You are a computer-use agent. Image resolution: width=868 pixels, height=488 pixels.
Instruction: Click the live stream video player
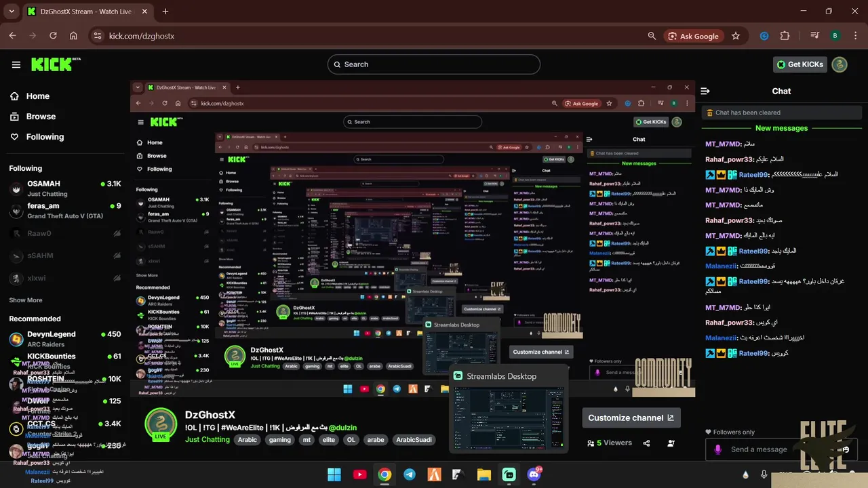point(412,239)
